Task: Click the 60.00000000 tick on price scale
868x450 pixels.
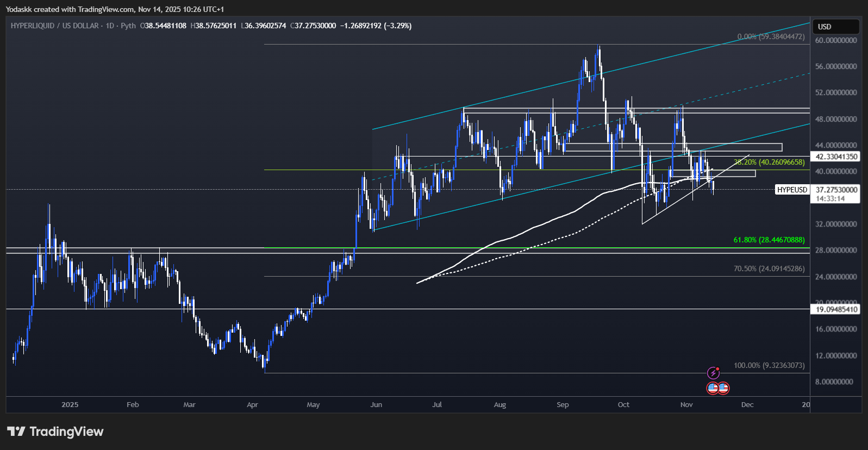Action: pos(836,40)
